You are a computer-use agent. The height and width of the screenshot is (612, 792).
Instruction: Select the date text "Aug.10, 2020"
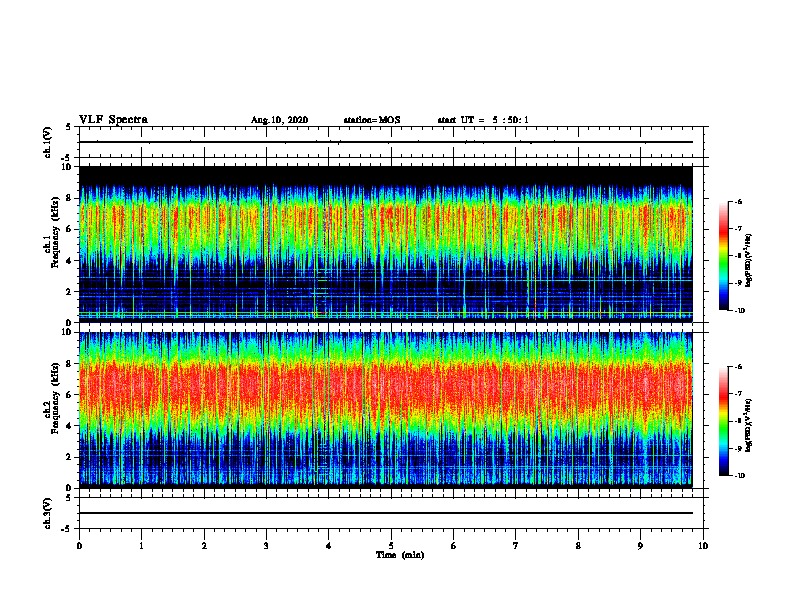279,120
